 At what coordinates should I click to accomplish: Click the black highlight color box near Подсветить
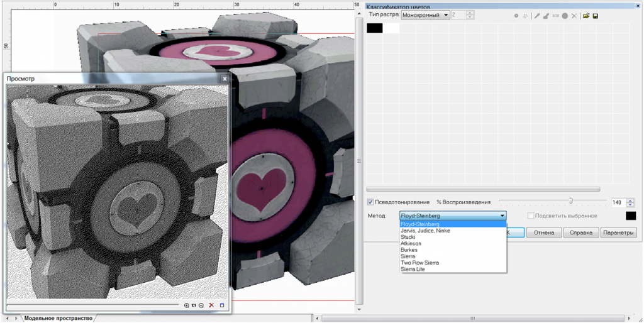click(630, 216)
